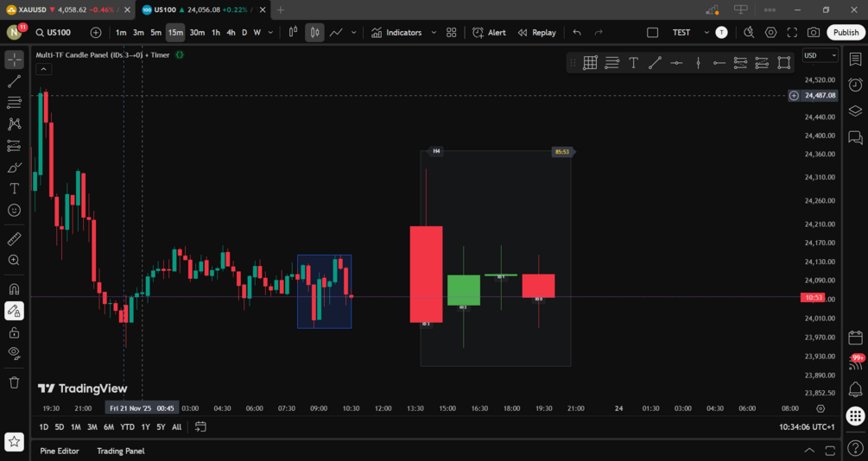Viewport: 868px width, 461px height.
Task: Toggle stay in drawing mode
Action: [x=15, y=311]
